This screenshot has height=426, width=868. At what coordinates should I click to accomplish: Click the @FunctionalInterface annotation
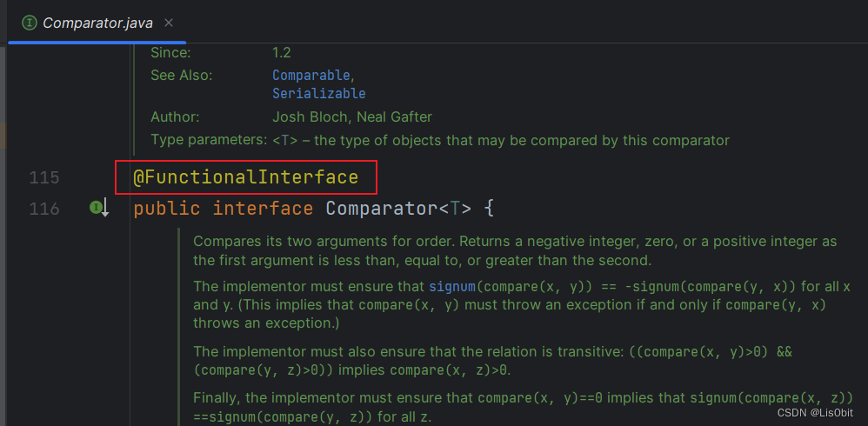(246, 177)
